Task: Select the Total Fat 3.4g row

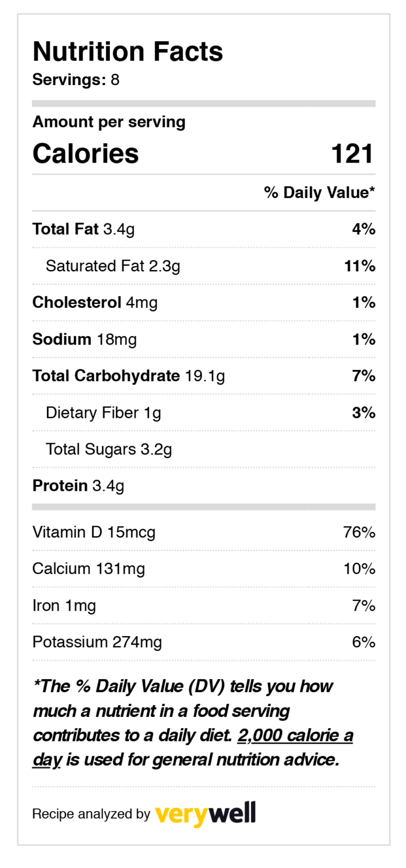Action: 83,229
